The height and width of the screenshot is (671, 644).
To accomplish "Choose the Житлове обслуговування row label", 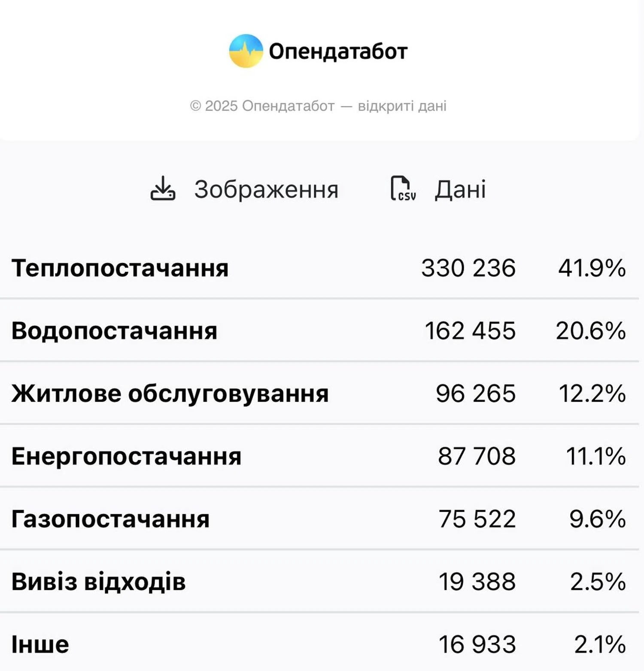I will (x=170, y=393).
